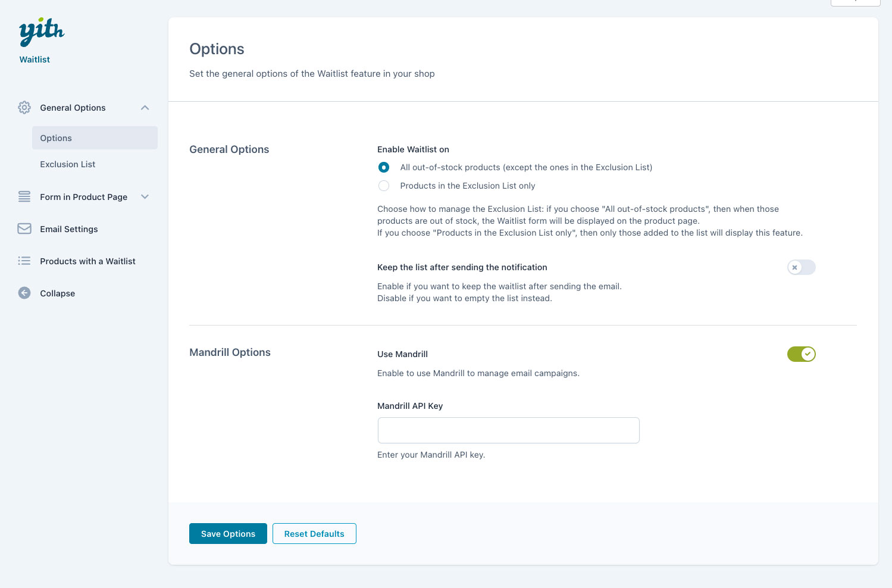Disable the Use Mandrill toggle
Screen dimensions: 892x588
tap(801, 355)
